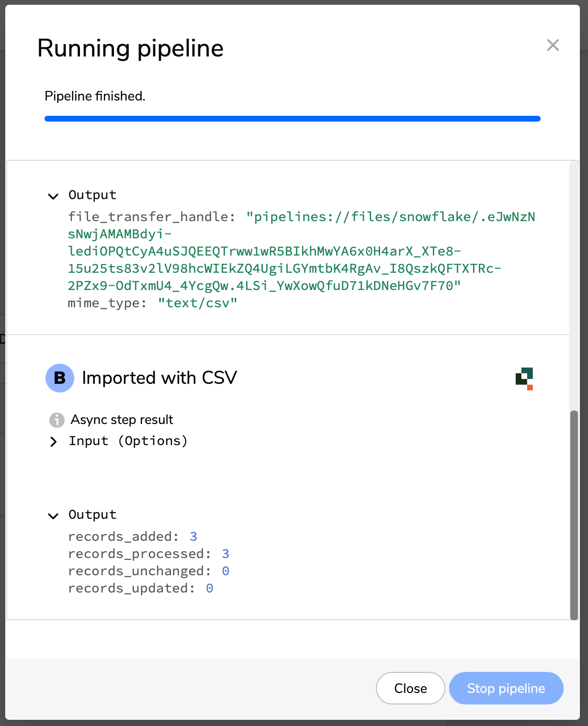Click the CSV importer app logo icon
This screenshot has height=726, width=588.
(524, 379)
